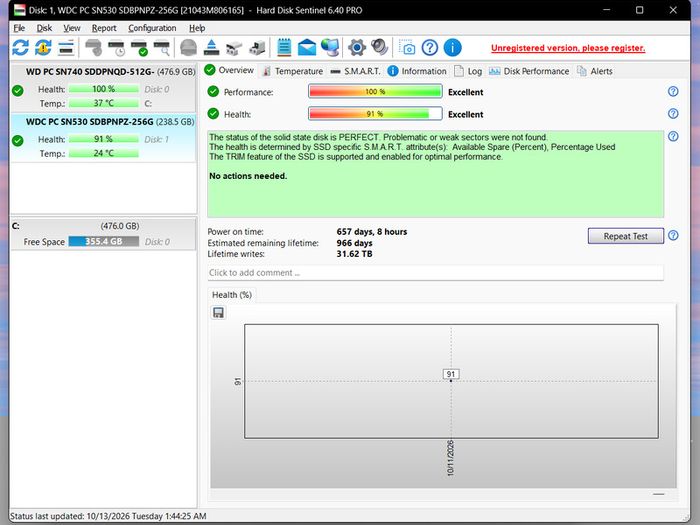The height and width of the screenshot is (525, 700).
Task: Click the eject disk toolbar icon
Action: click(x=211, y=47)
